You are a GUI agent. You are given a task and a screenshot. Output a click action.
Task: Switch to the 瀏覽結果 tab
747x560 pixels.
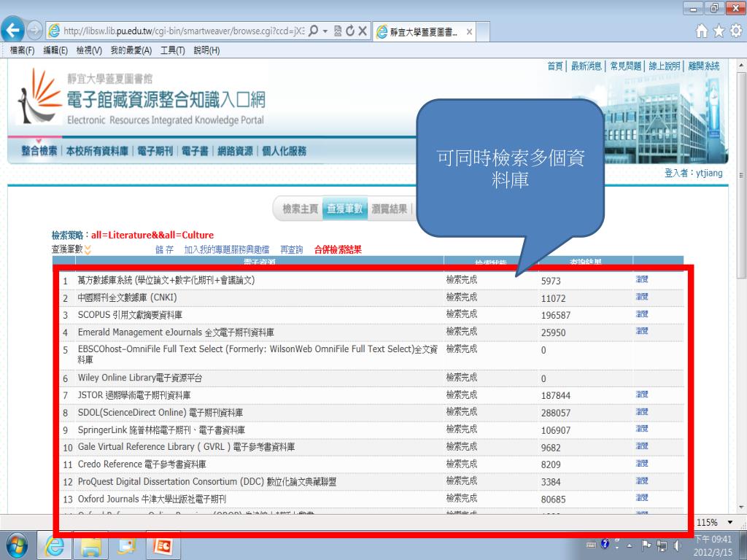[390, 209]
